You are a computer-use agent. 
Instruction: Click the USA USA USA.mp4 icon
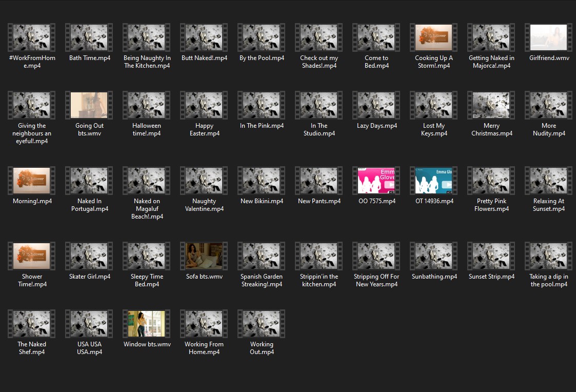[89, 324]
